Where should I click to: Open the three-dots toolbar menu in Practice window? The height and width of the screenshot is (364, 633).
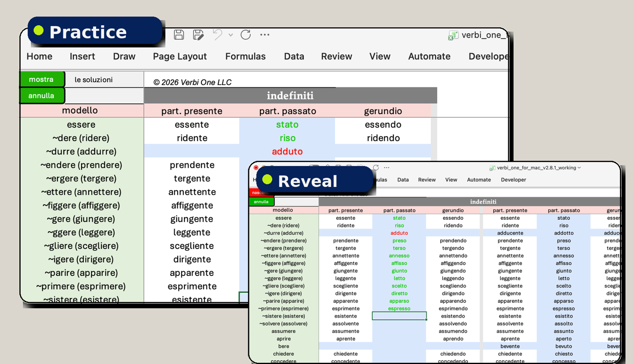point(265,35)
